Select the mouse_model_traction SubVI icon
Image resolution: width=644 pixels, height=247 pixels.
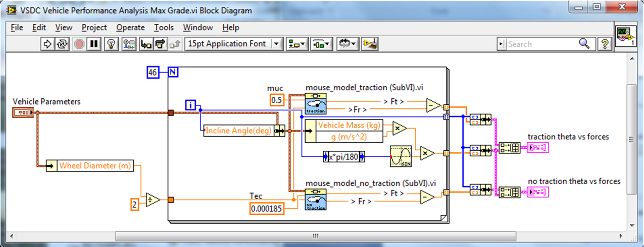(316, 104)
